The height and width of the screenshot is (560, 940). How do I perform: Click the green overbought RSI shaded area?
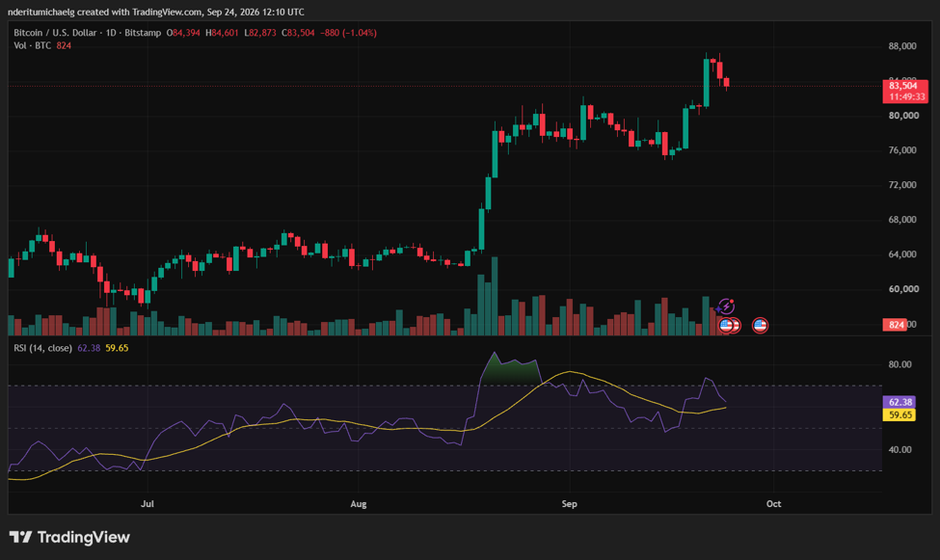(x=511, y=371)
